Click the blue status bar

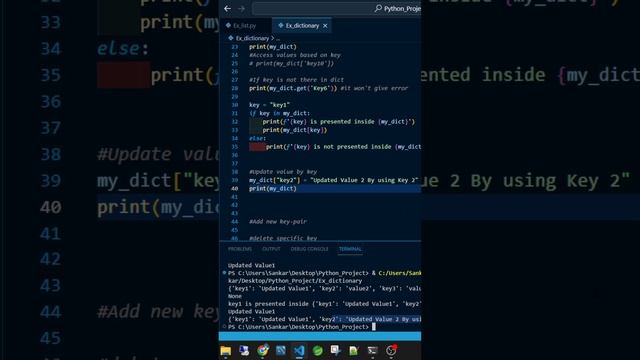pyautogui.click(x=320, y=336)
